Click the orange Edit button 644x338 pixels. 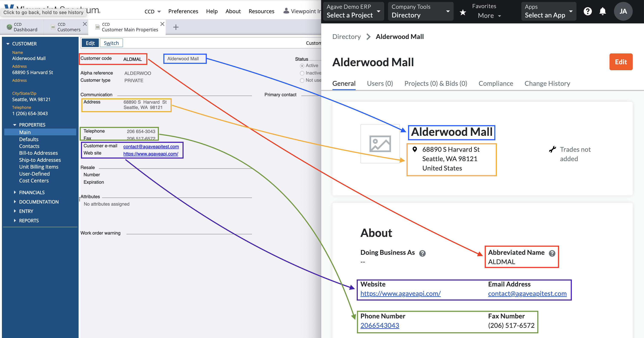[x=621, y=62]
